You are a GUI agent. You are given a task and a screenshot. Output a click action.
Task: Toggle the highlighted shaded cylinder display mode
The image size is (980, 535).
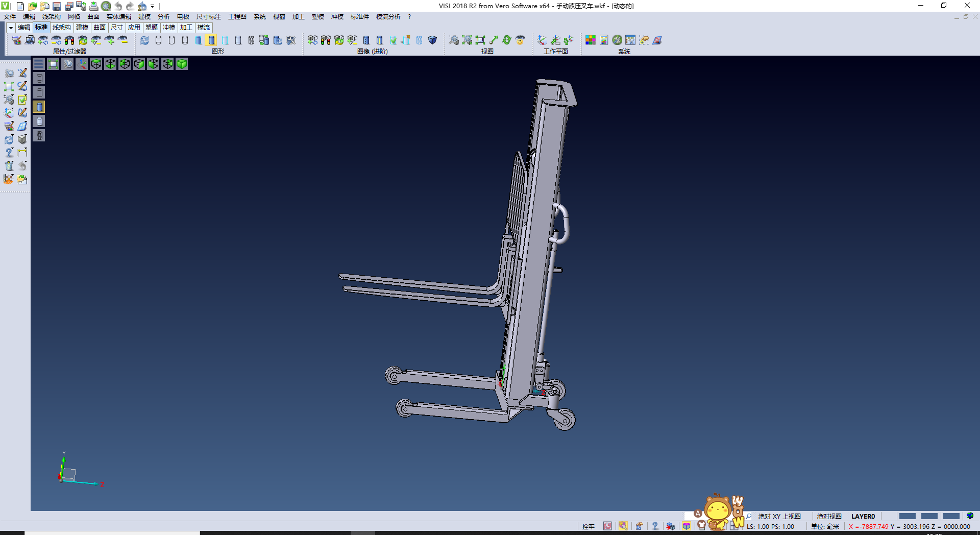pyautogui.click(x=211, y=40)
